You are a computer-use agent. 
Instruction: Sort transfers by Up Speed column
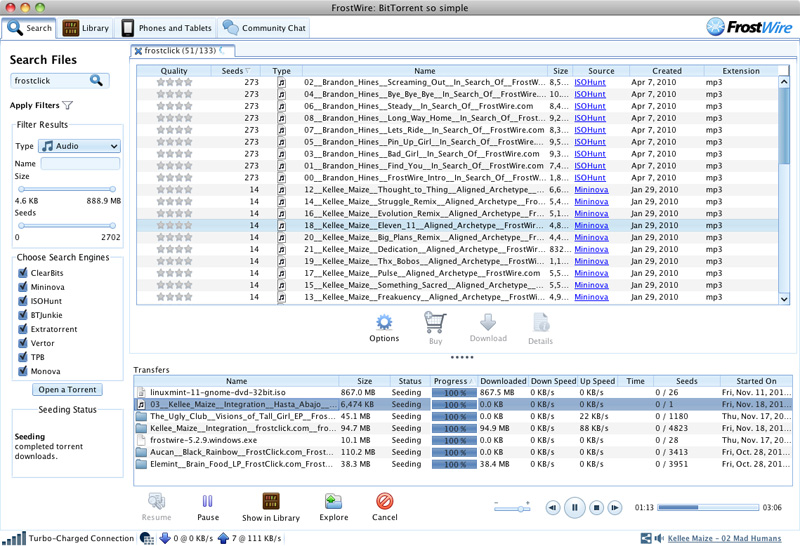(597, 381)
